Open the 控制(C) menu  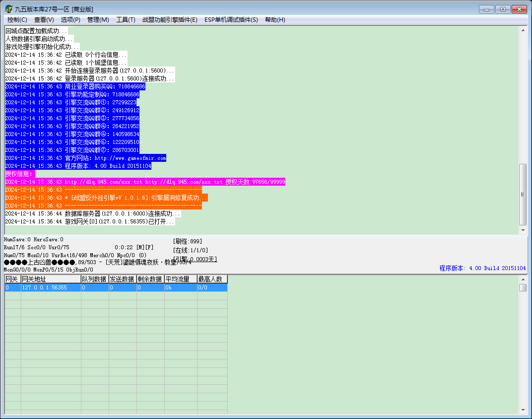(17, 20)
